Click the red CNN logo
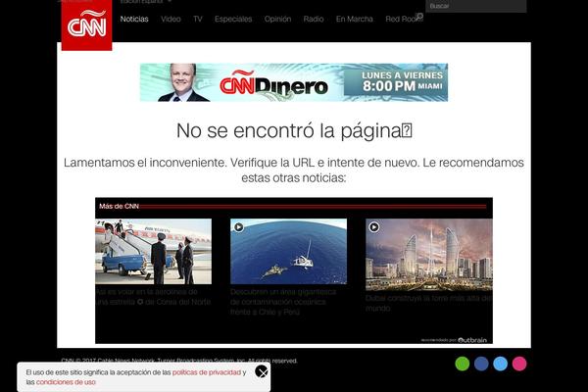The height and width of the screenshot is (392, 588). 86,25
